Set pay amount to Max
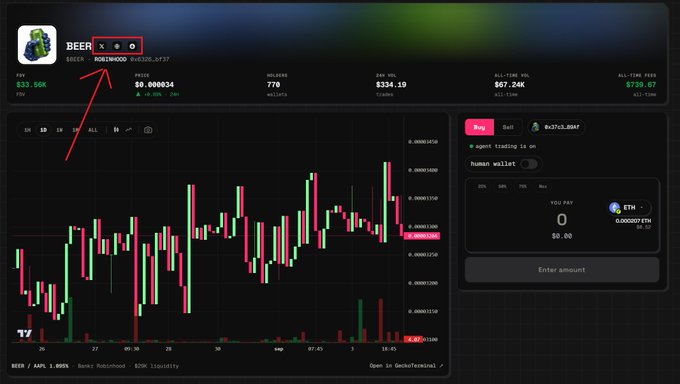680x384 pixels. [543, 187]
